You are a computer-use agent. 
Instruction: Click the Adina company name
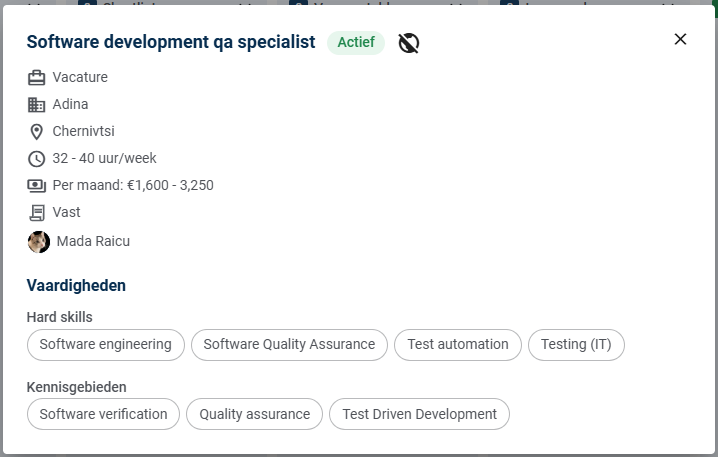70,104
